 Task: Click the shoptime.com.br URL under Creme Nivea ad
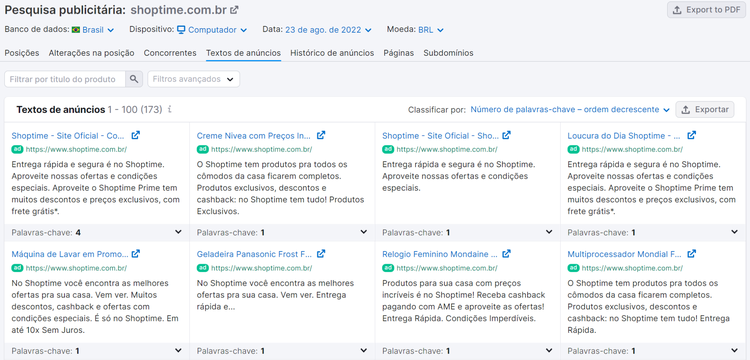(262, 149)
